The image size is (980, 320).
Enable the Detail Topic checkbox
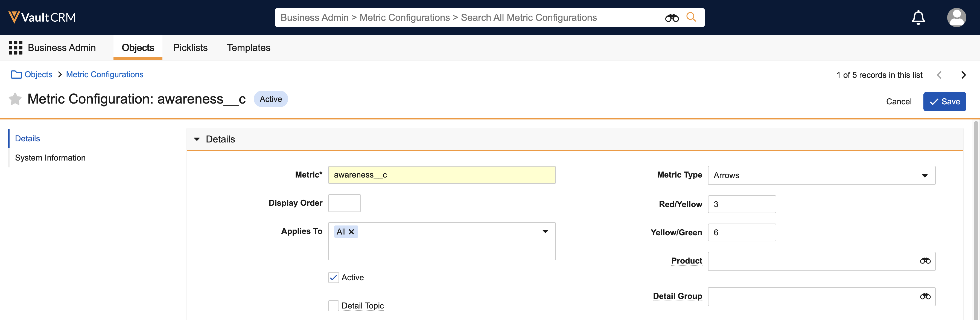pos(333,305)
